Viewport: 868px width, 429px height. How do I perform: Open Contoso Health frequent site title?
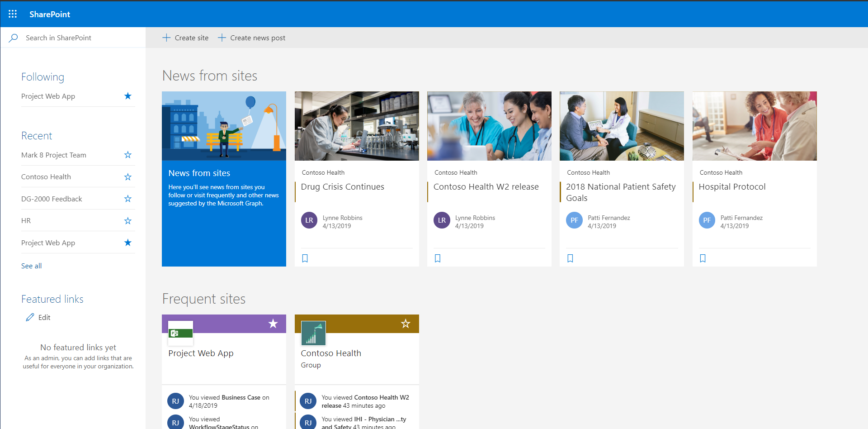tap(331, 353)
